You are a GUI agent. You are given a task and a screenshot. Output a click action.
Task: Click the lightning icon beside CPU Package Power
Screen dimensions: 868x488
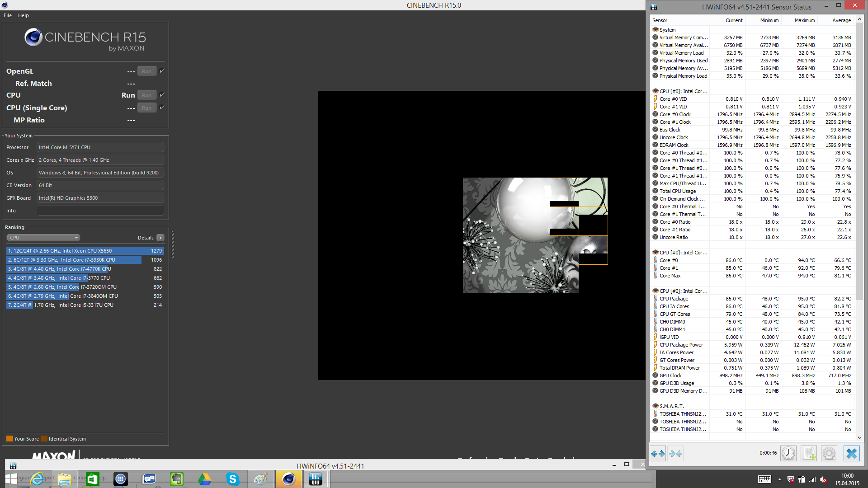click(656, 345)
